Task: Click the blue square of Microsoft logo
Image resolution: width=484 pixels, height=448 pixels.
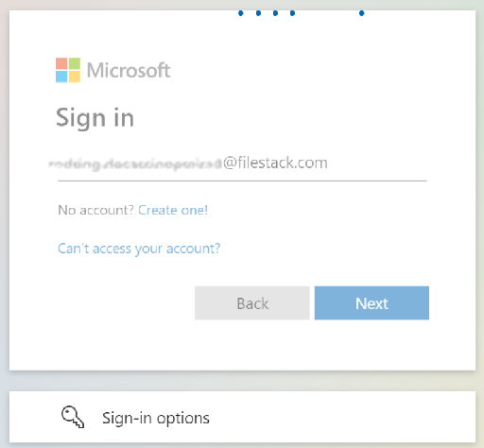Action: click(x=61, y=77)
